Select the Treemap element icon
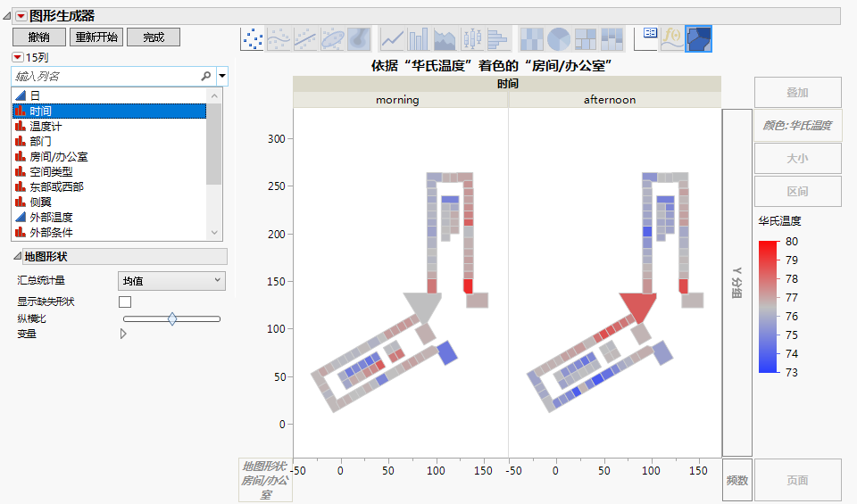 586,39
